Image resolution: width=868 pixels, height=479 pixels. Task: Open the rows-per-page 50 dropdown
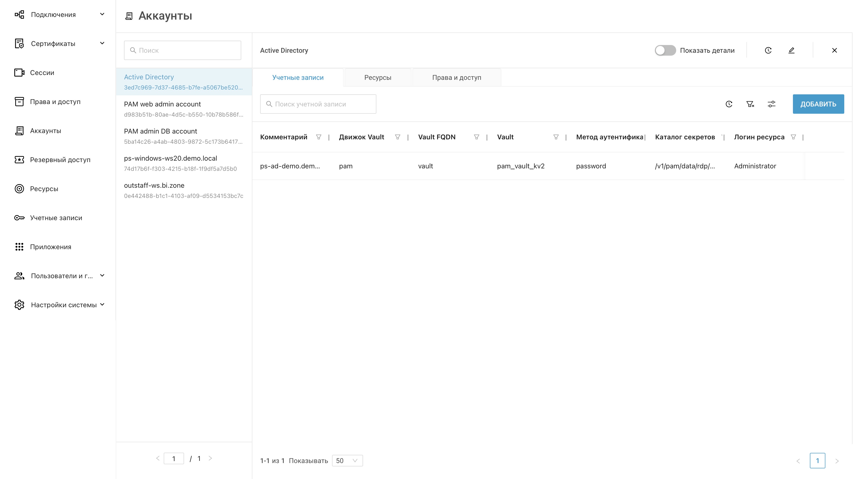[347, 460]
